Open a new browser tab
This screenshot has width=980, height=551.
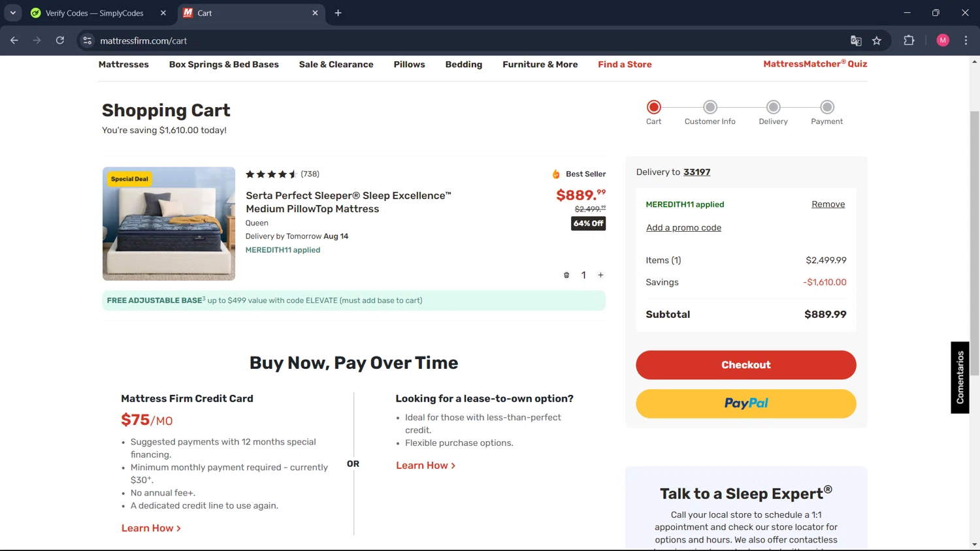pyautogui.click(x=338, y=13)
